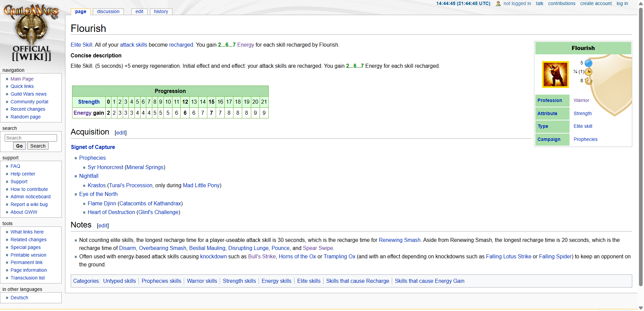This screenshot has width=644, height=311.
Task: Click create account
Action: [x=596, y=3]
